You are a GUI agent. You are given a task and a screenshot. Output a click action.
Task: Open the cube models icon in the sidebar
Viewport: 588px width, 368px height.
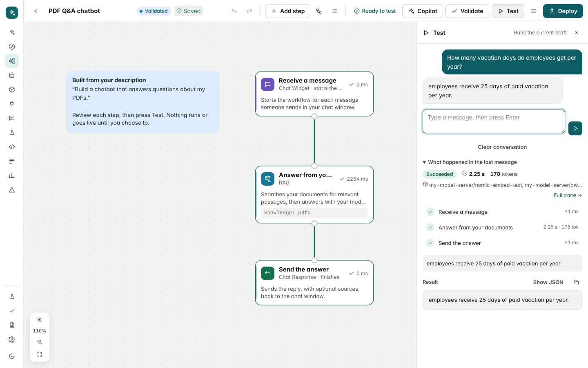click(12, 90)
